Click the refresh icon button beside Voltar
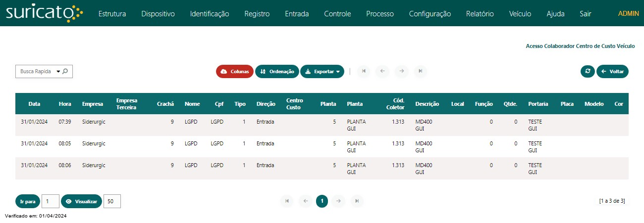644x223 pixels. pos(588,71)
